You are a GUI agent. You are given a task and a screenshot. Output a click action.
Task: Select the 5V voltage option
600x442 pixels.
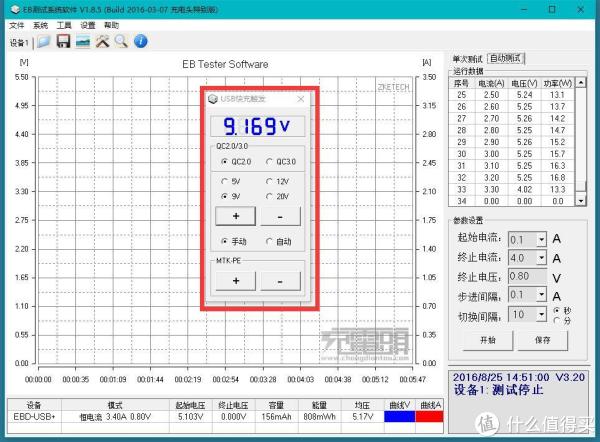[x=225, y=181]
